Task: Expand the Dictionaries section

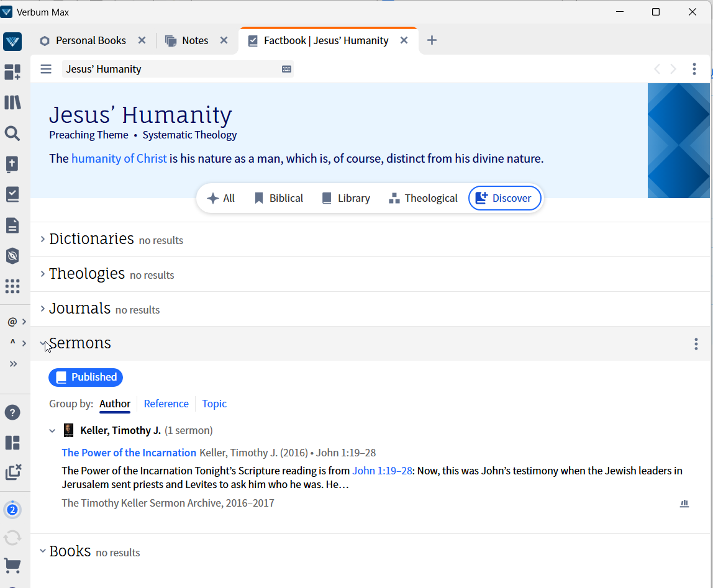Action: [x=43, y=239]
